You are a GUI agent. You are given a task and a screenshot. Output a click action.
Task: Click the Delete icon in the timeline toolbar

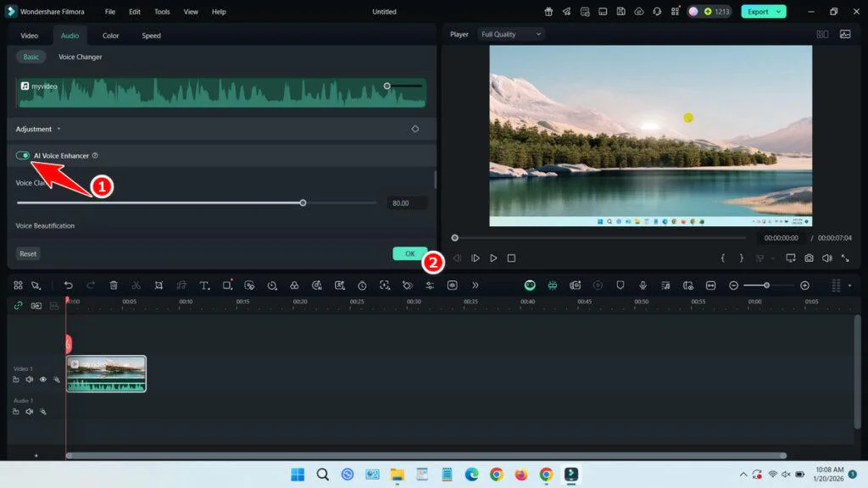click(114, 286)
